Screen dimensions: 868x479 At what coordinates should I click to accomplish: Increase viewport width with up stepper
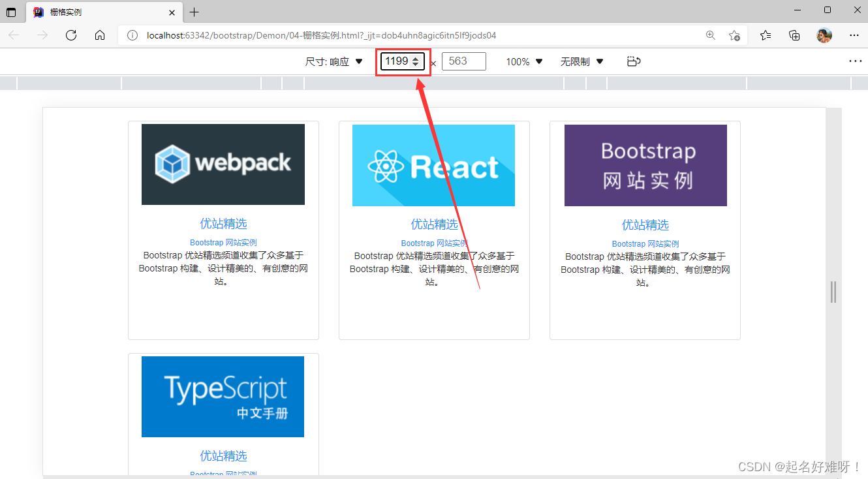click(416, 58)
